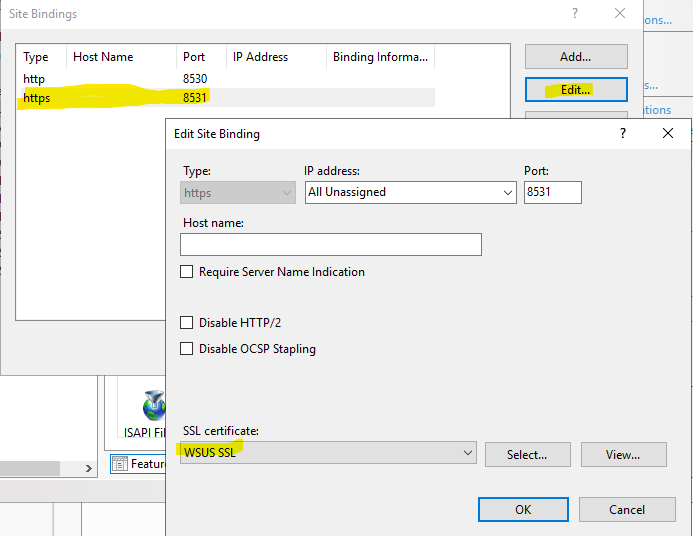Click the help question mark in Edit Site Binding
Viewport: 693px width, 536px height.
coord(623,133)
